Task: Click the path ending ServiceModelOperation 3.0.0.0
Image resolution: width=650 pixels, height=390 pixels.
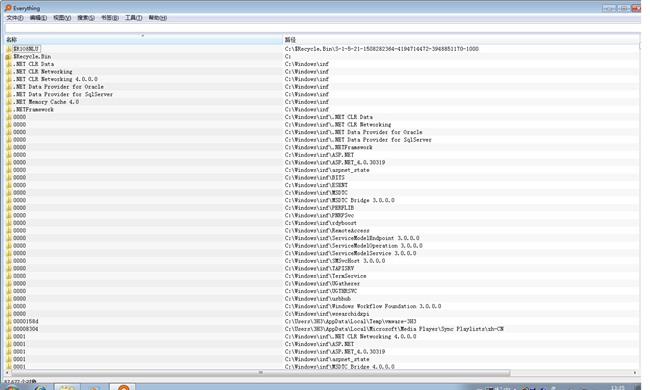Action: tap(354, 245)
